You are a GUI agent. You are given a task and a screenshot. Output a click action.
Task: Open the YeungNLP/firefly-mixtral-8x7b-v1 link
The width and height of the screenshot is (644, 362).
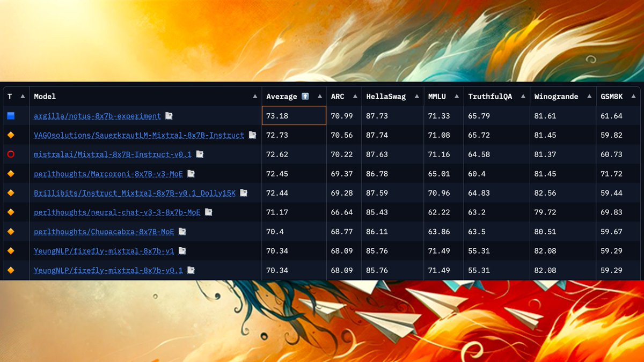104,251
